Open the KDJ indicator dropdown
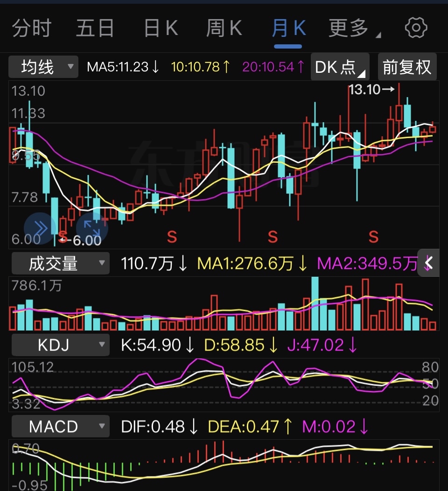 60,345
